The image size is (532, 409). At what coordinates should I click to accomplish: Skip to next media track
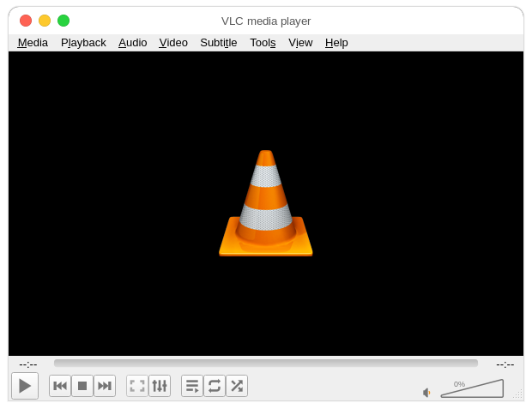pos(105,386)
